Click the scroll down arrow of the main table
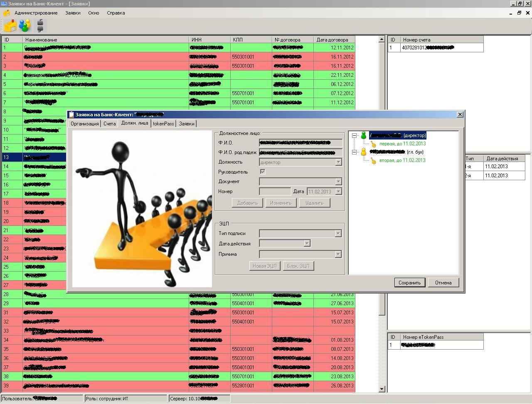 pyautogui.click(x=382, y=389)
